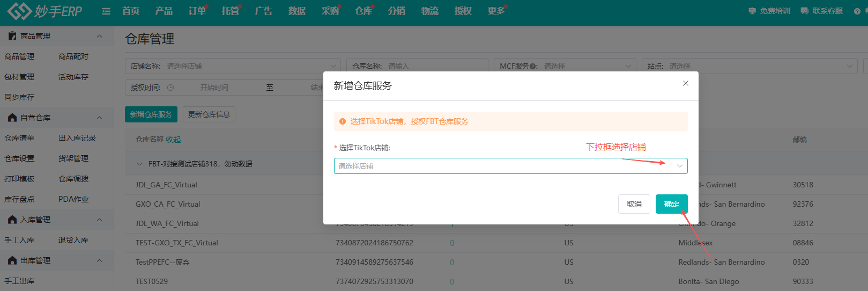Open 同步库存 in the sidebar

pyautogui.click(x=19, y=97)
